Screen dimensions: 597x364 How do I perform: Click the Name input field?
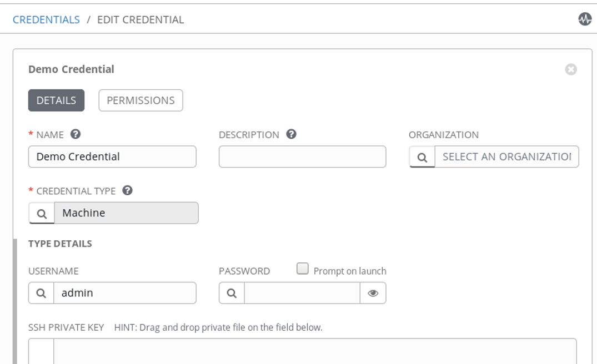click(x=112, y=156)
